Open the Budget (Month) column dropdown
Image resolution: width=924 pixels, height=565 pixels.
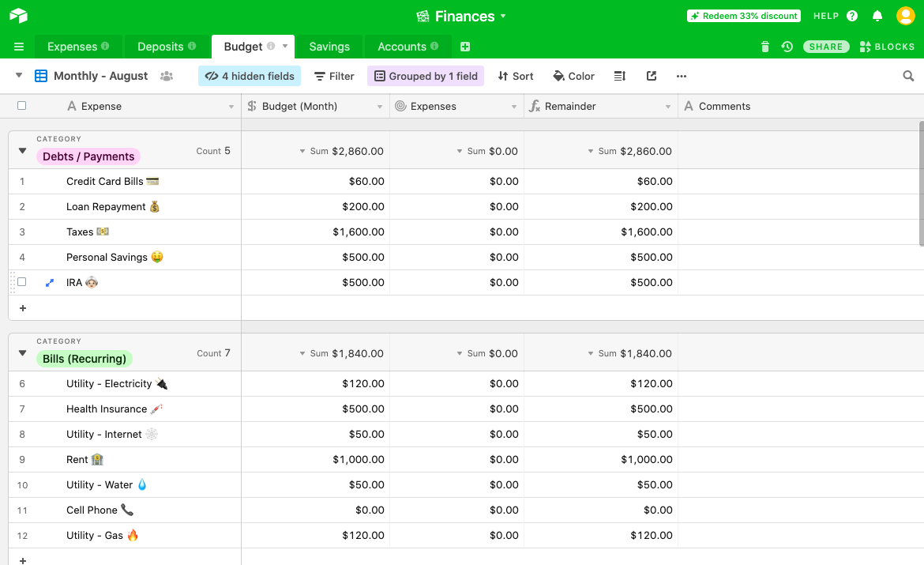[x=380, y=107]
